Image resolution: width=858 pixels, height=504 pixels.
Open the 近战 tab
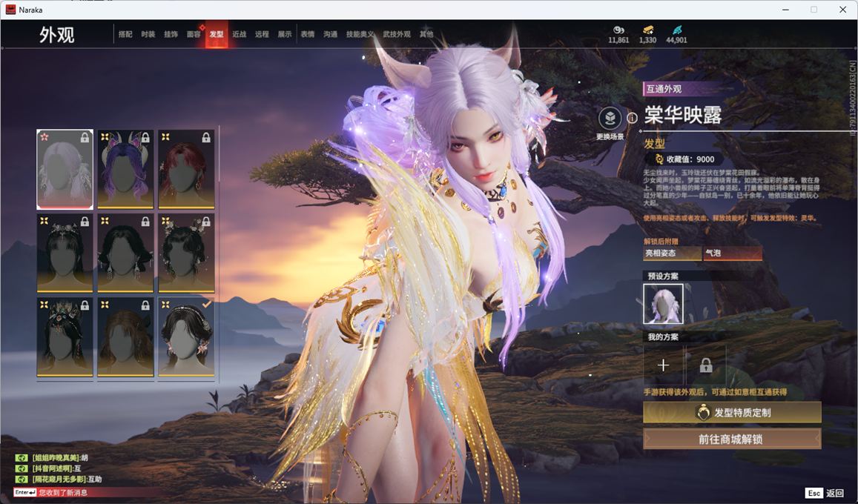click(x=239, y=34)
